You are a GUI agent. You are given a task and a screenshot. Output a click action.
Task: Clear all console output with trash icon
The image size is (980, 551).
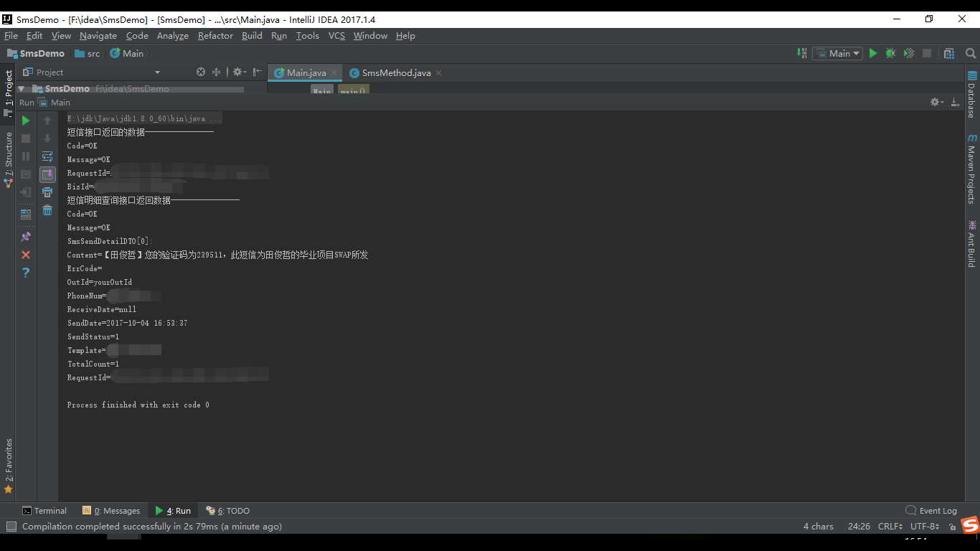click(47, 210)
